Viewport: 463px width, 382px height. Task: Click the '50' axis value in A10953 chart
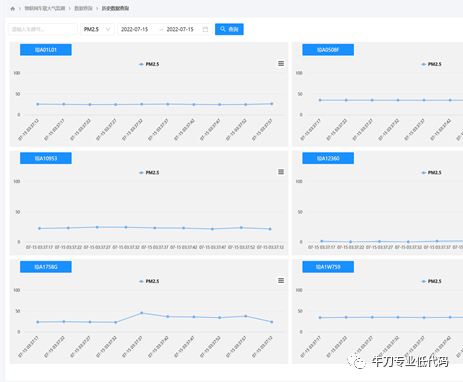coord(18,212)
